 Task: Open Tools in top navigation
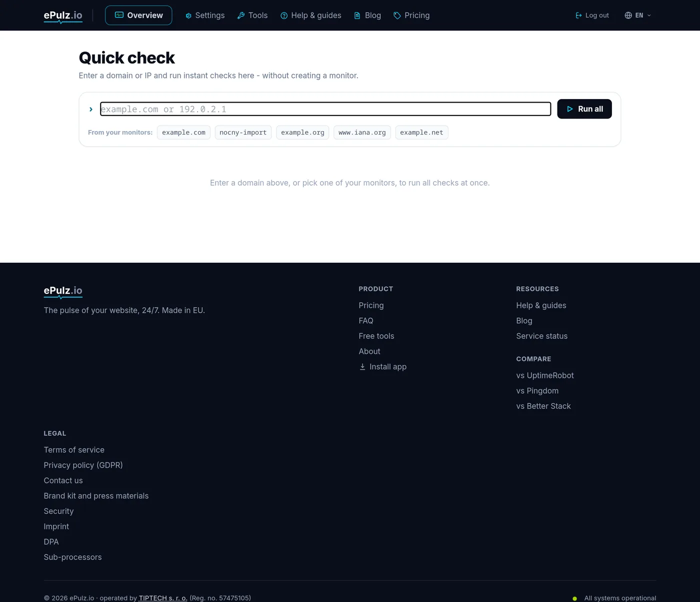tap(252, 16)
